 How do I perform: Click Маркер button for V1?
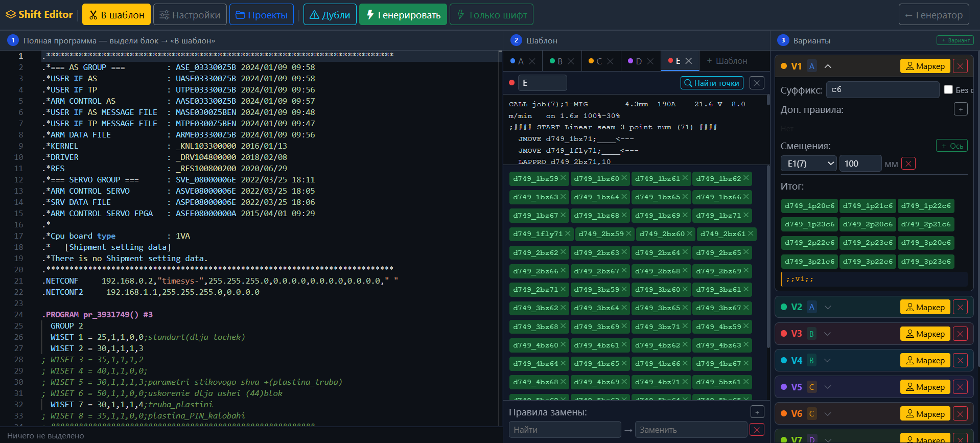(x=925, y=66)
